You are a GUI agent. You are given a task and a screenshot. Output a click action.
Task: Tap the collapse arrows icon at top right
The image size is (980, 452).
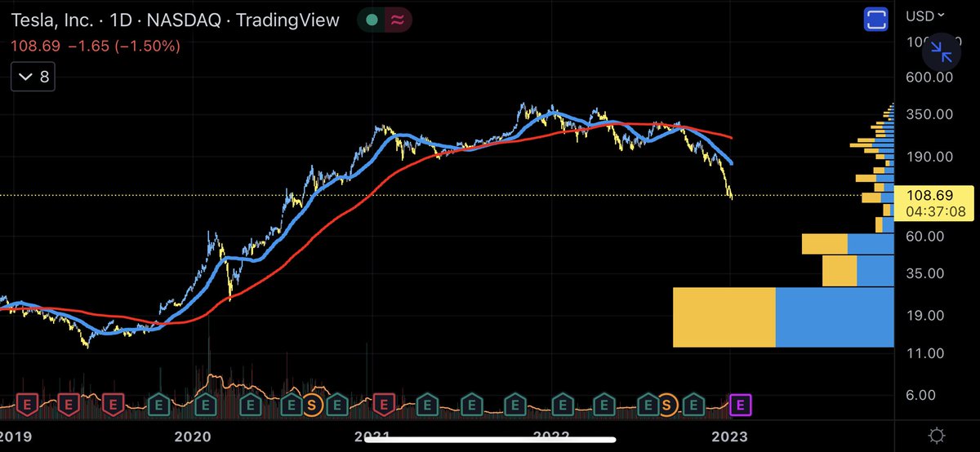click(x=942, y=54)
